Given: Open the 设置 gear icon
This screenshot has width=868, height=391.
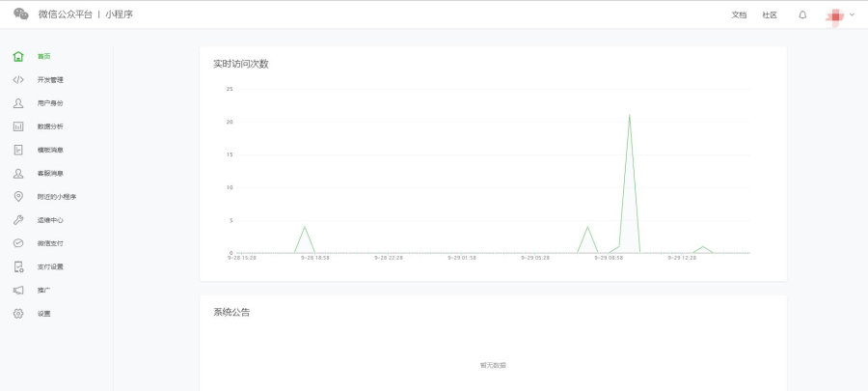Looking at the screenshot, I should coord(18,314).
